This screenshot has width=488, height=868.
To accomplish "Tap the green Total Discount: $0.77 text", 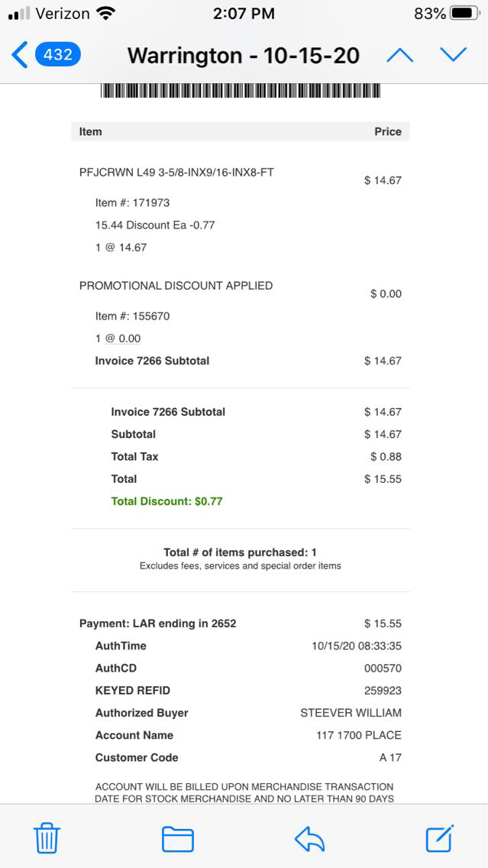I will click(x=166, y=501).
